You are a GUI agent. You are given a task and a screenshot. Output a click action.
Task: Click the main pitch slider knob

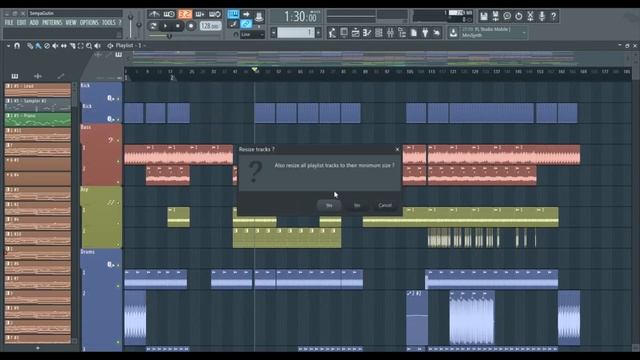(139, 25)
